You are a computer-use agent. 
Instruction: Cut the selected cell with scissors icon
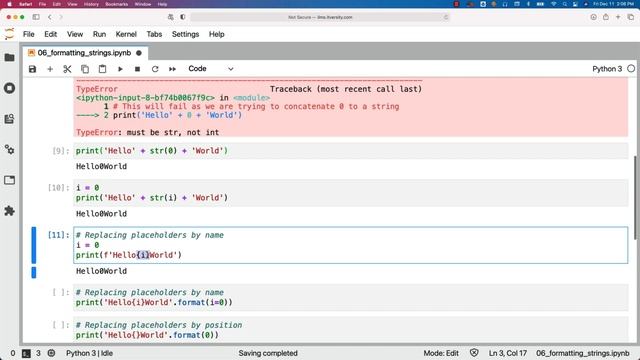coord(67,69)
